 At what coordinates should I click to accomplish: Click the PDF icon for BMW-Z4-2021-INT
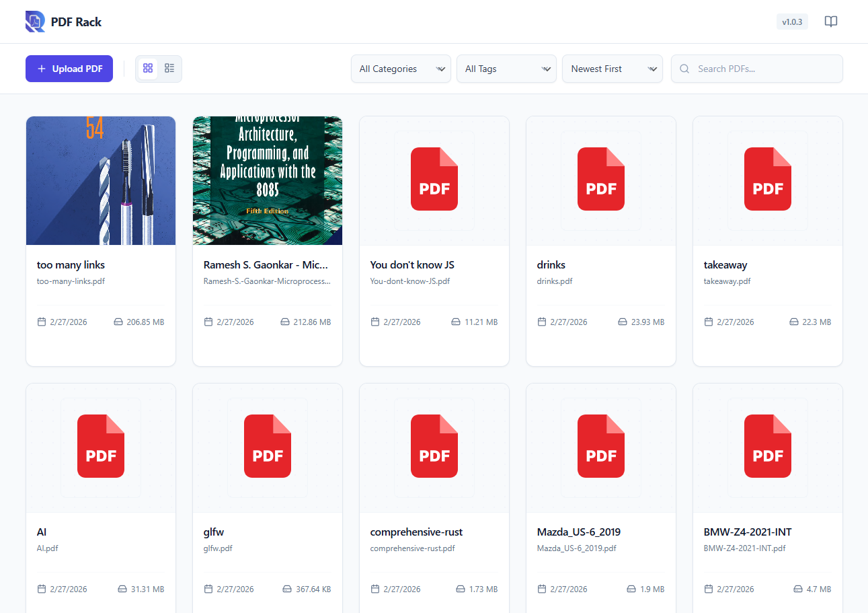point(767,446)
